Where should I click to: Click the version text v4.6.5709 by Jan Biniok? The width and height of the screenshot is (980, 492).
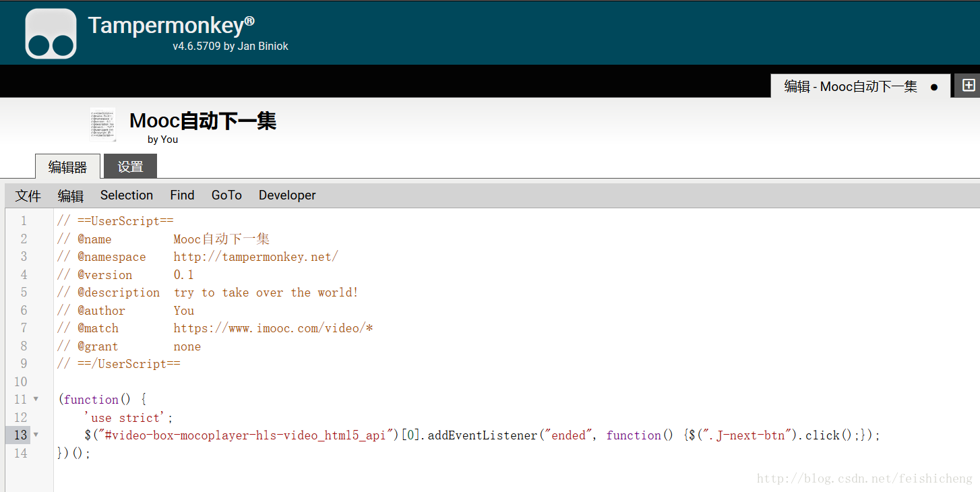coord(231,47)
